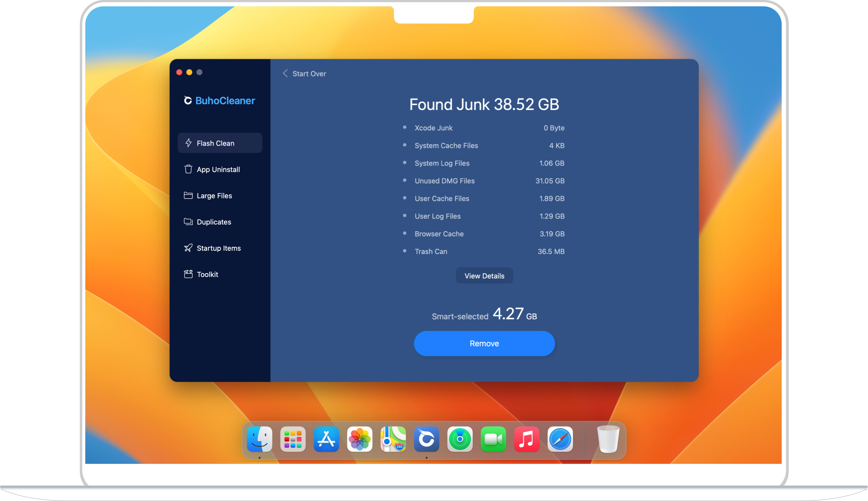Click the Duplicates folder icon
The image size is (868, 501).
(188, 222)
